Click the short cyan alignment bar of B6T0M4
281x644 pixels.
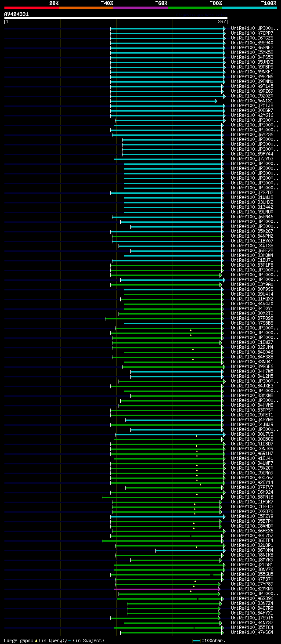point(189,550)
